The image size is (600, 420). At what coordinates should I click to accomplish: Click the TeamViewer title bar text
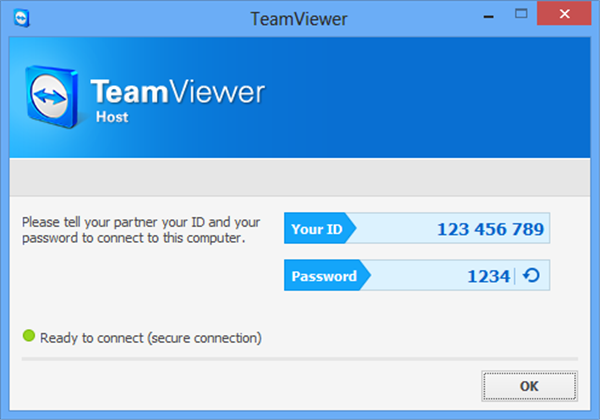(299, 19)
